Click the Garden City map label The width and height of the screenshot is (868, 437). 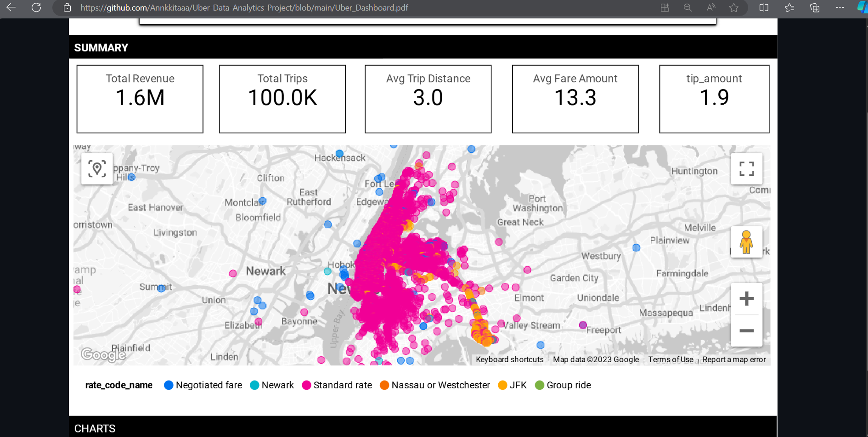coord(574,278)
